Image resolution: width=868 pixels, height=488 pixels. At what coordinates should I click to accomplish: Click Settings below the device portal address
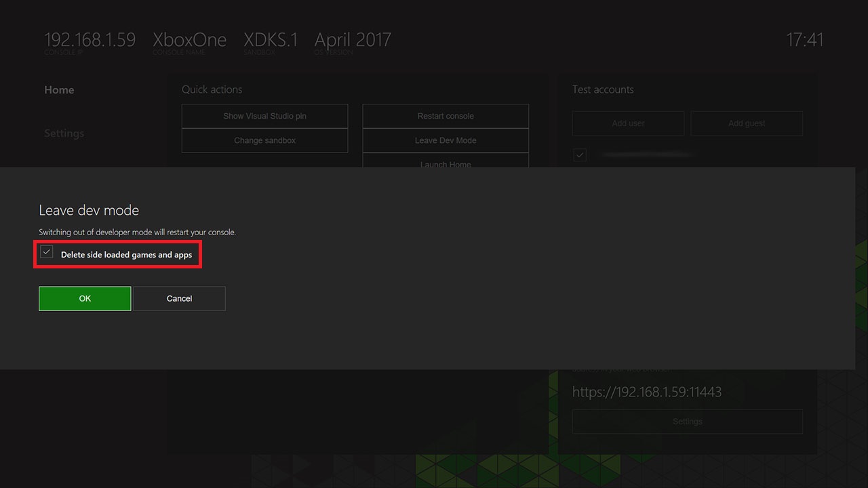coord(687,421)
